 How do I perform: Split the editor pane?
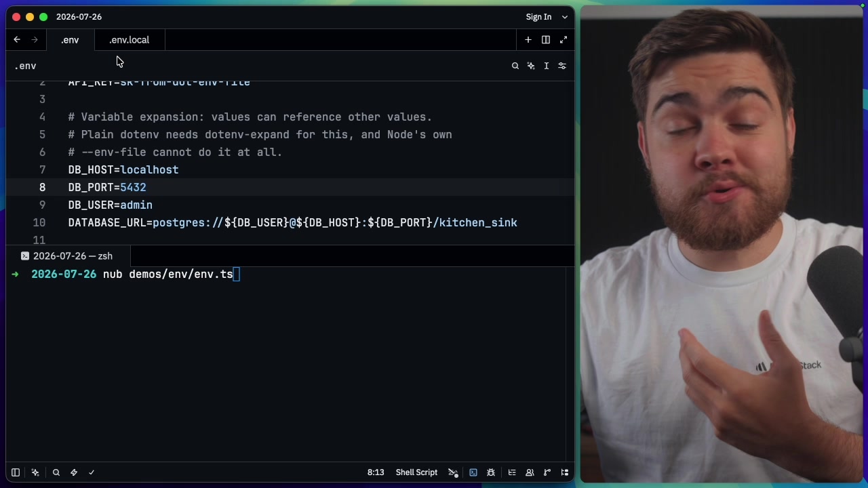pos(546,40)
